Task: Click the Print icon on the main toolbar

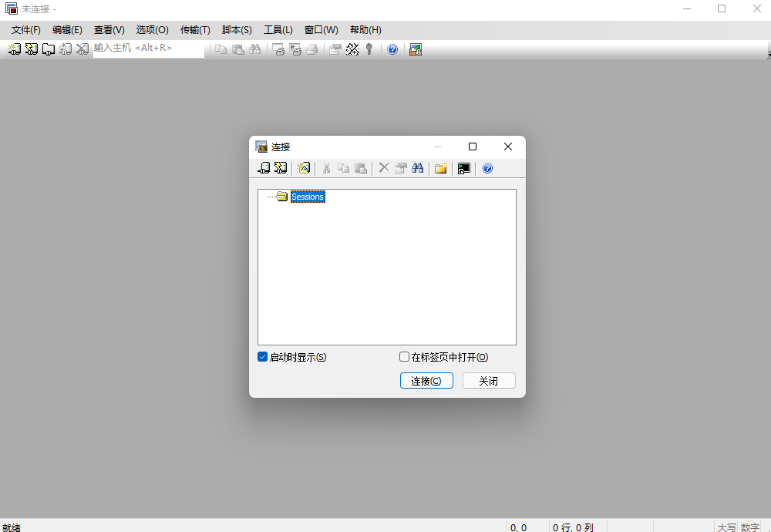Action: tap(311, 49)
